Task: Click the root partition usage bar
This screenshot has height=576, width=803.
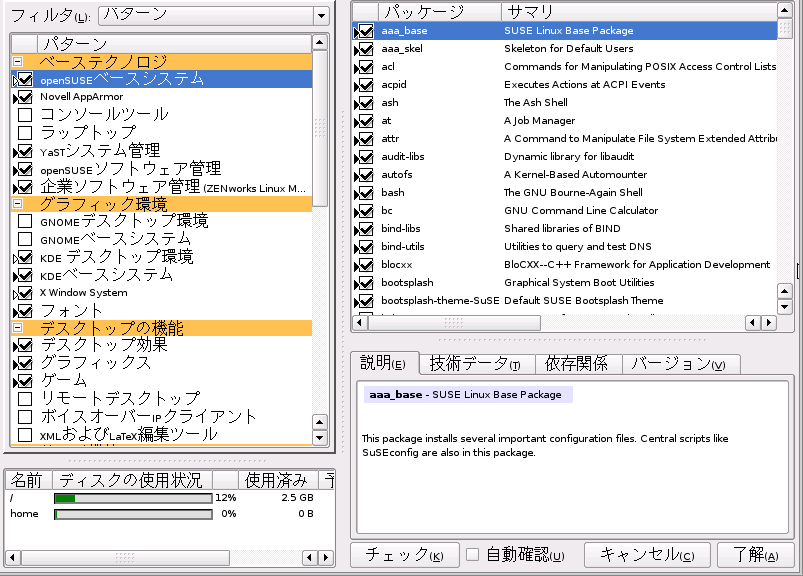Action: (x=133, y=498)
